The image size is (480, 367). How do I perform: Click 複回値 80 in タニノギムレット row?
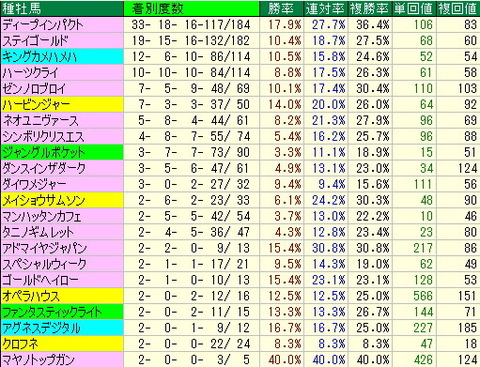(x=470, y=232)
